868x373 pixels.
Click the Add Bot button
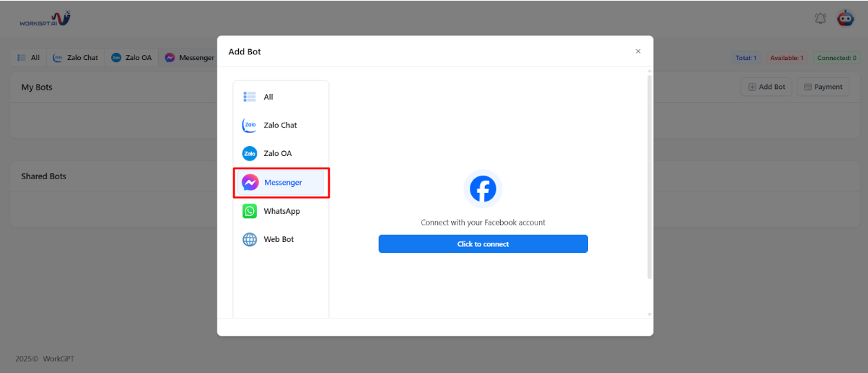click(767, 87)
